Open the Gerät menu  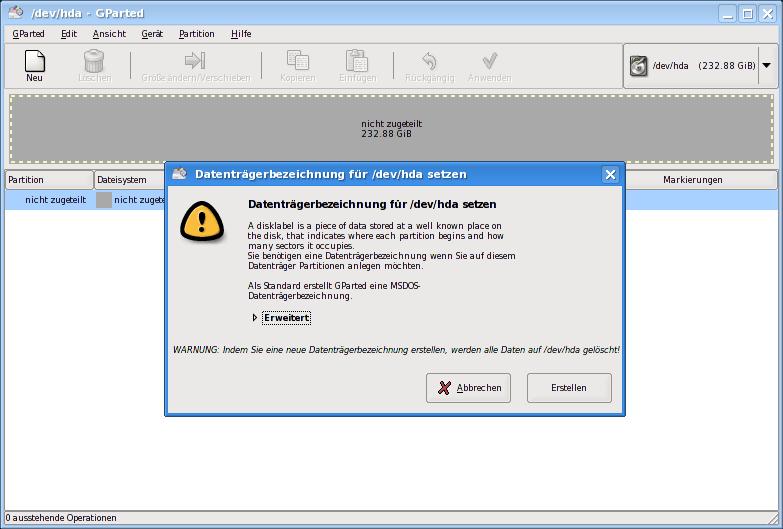coord(152,33)
